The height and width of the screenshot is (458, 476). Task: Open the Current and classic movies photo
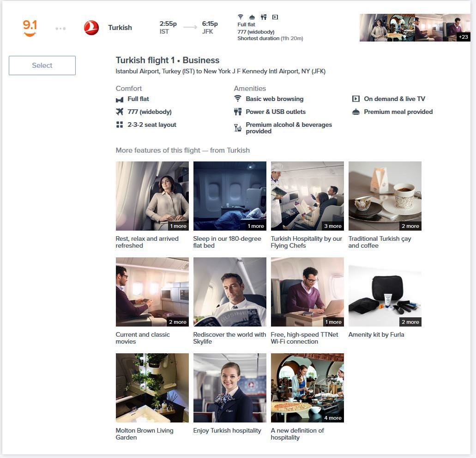click(152, 292)
